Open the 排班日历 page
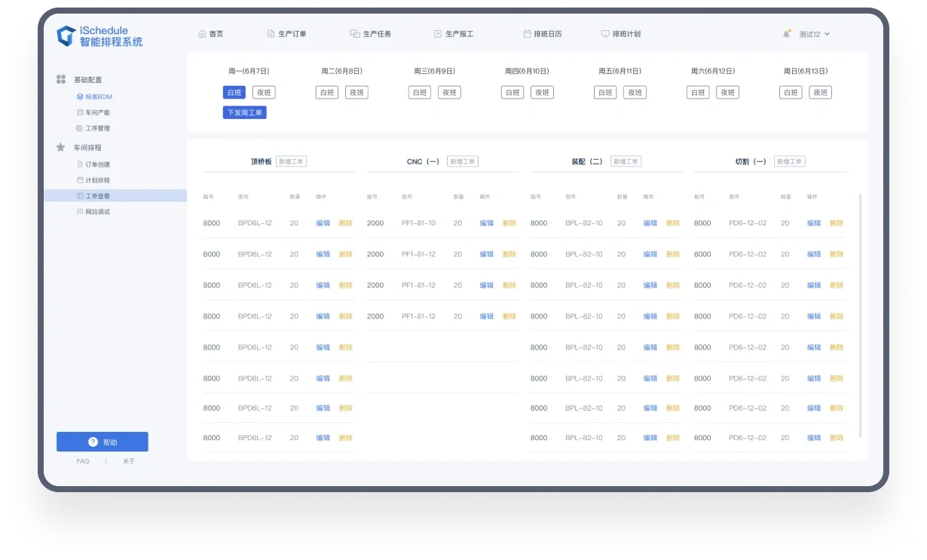Viewport: 927px width, 560px height. 543,34
